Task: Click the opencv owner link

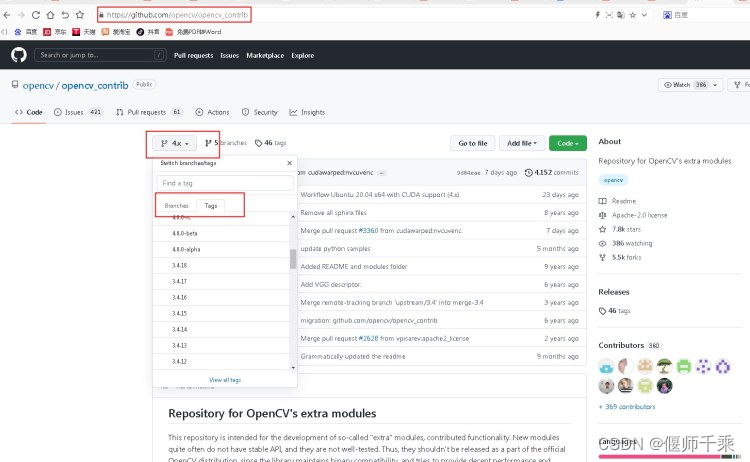Action: click(x=38, y=86)
